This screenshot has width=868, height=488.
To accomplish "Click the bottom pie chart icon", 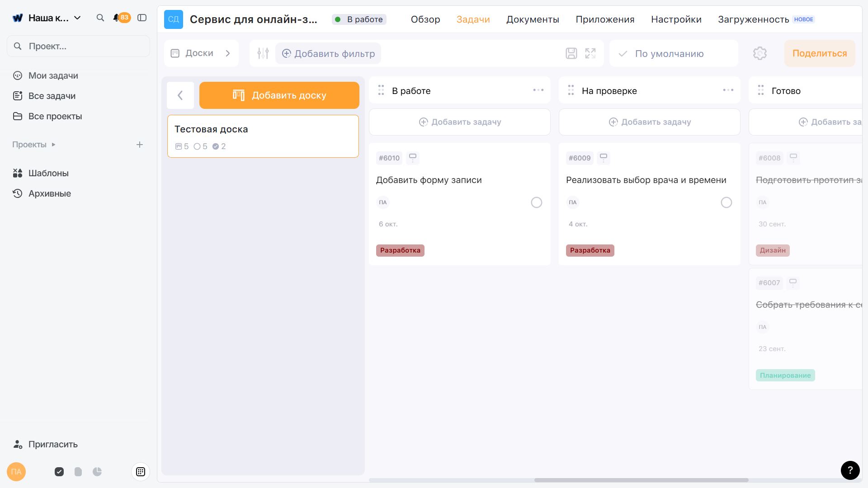I will tap(97, 472).
